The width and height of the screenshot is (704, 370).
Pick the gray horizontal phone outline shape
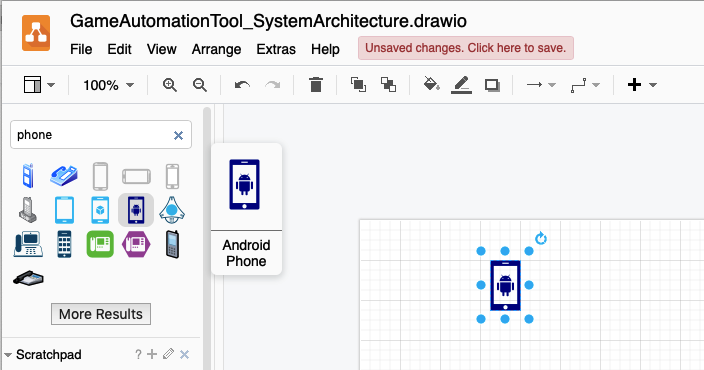coord(136,176)
